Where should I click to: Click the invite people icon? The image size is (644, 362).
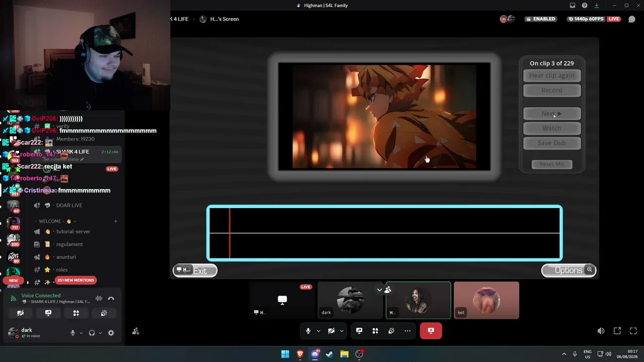coord(135,331)
